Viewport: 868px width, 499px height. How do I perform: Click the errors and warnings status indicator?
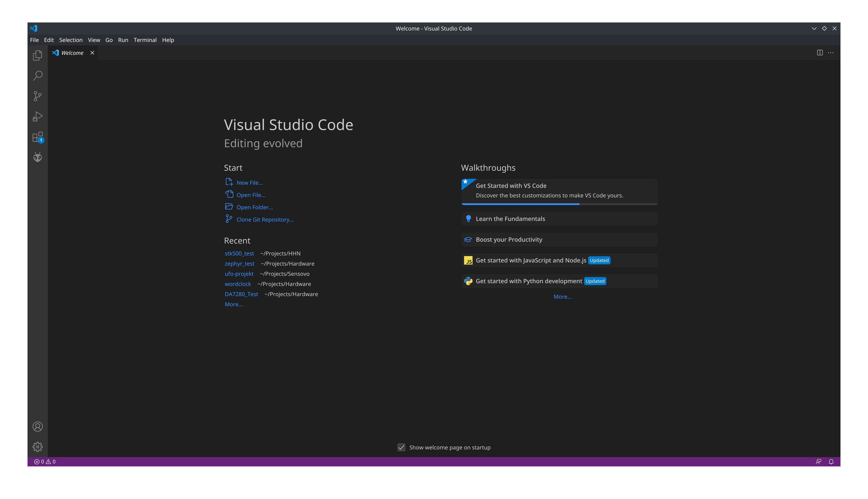45,462
